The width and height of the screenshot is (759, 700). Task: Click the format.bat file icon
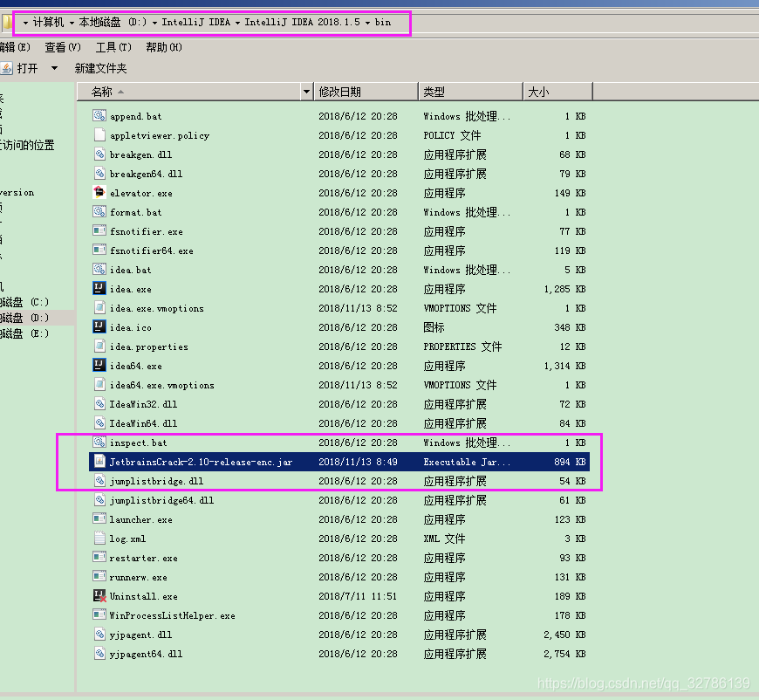99,212
